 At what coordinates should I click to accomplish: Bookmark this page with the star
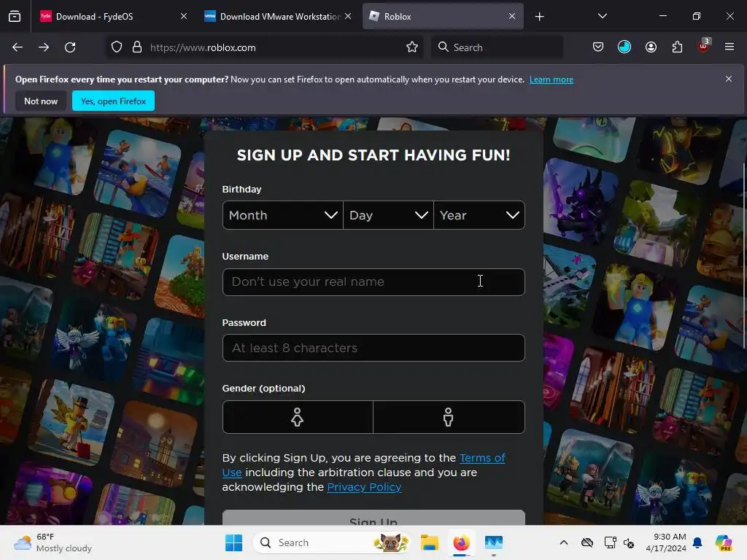tap(412, 47)
